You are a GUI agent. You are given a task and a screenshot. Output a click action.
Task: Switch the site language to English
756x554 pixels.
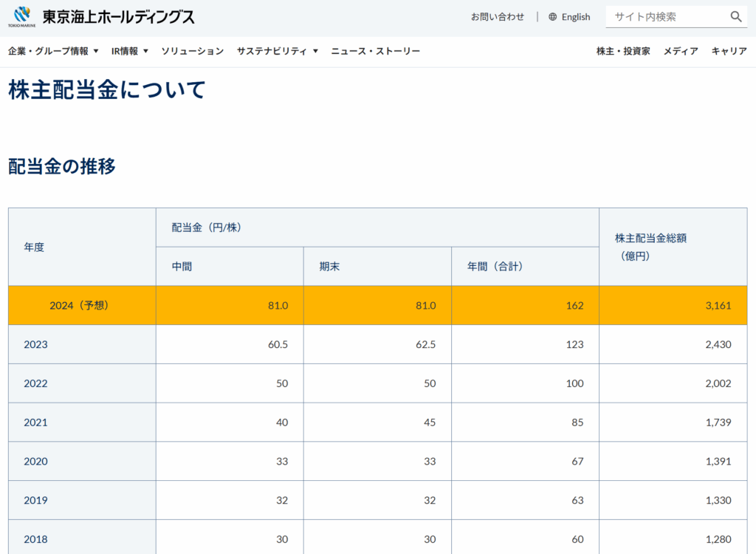[576, 17]
